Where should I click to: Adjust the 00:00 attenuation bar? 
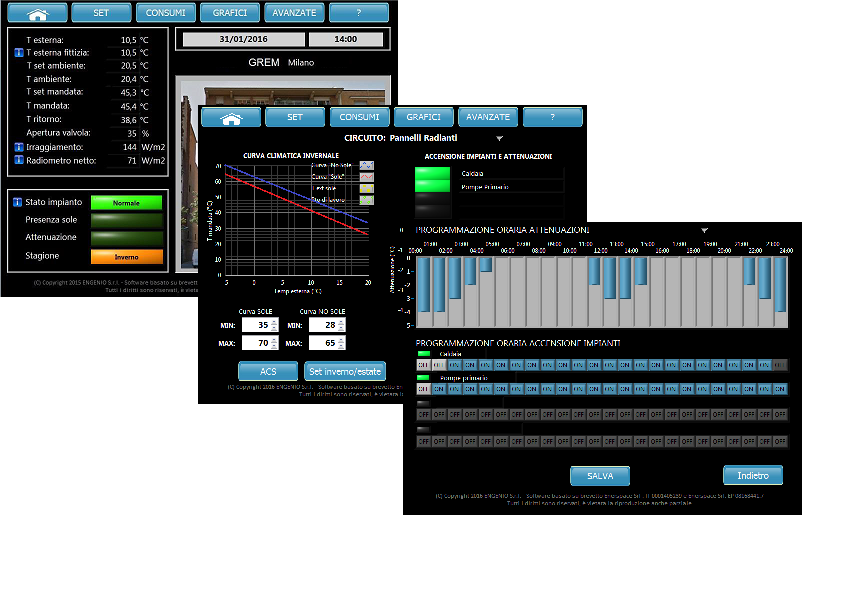(424, 284)
